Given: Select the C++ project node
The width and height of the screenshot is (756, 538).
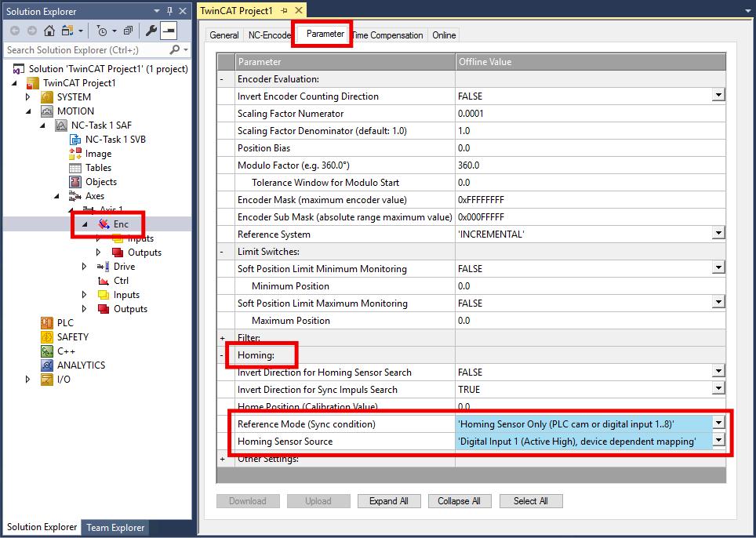Looking at the screenshot, I should click(x=66, y=351).
